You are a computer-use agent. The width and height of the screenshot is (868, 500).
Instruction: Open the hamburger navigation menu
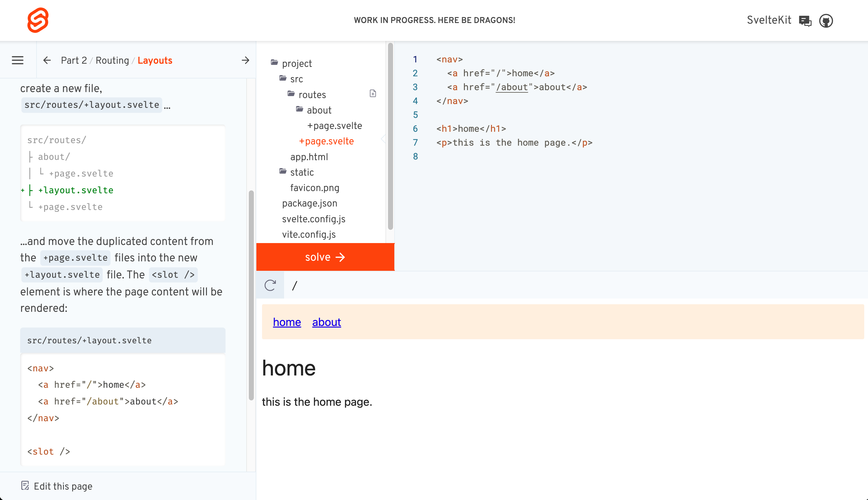(x=18, y=60)
